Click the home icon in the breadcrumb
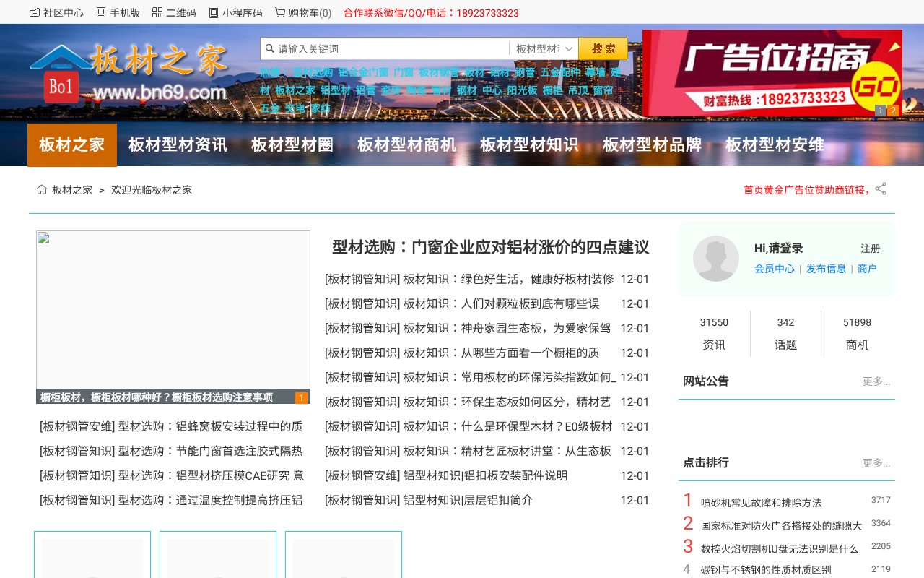Viewport: 924px width, 578px height. (40, 189)
